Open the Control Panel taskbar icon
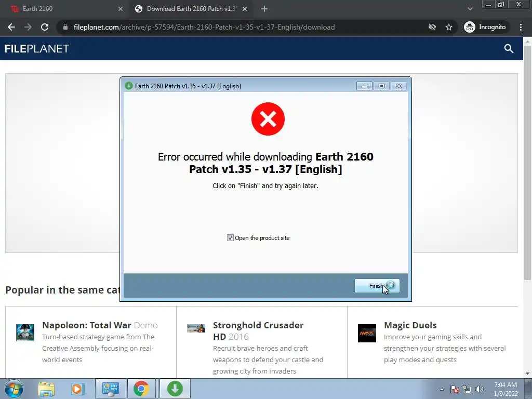532x399 pixels. [110, 389]
